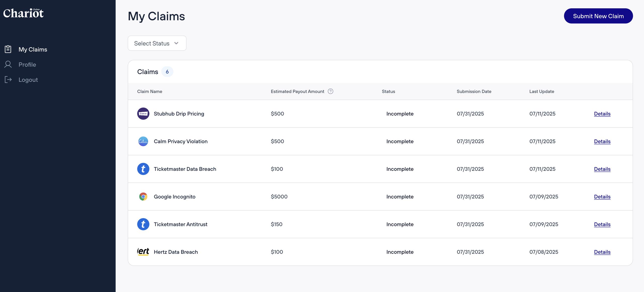Click the My Claims clipboard icon
The image size is (644, 292).
point(8,49)
